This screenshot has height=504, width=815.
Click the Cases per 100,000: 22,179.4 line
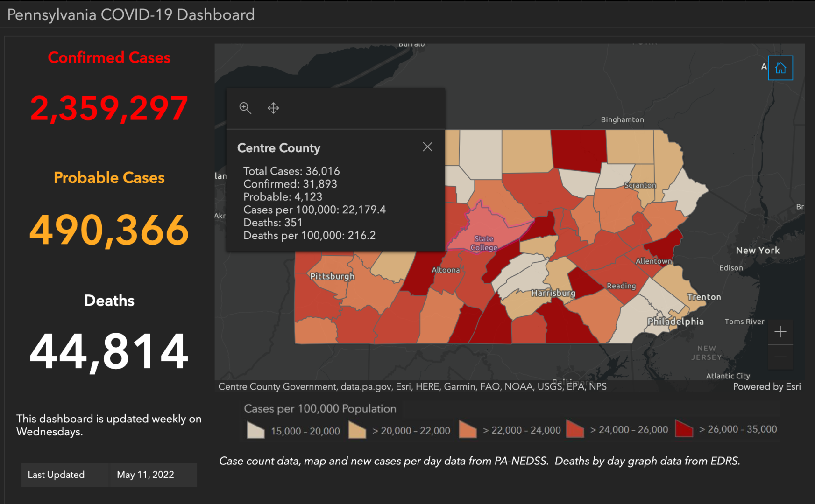pyautogui.click(x=314, y=210)
